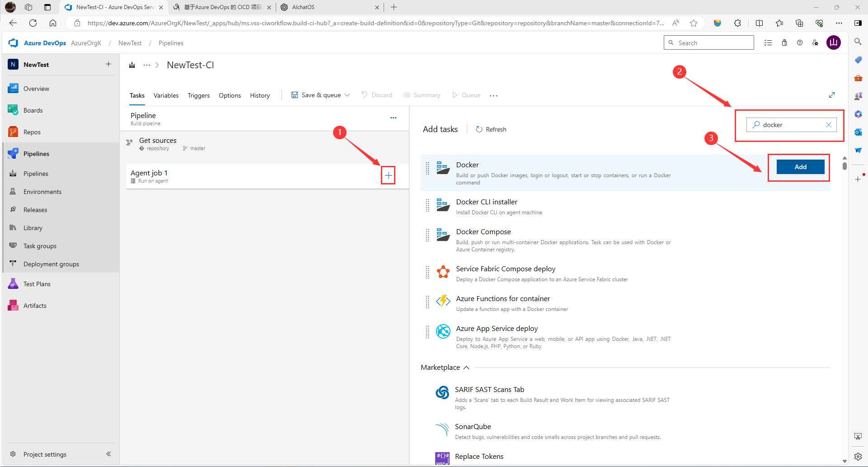868x467 pixels.
Task: Switch to the Options tab
Action: tap(230, 95)
